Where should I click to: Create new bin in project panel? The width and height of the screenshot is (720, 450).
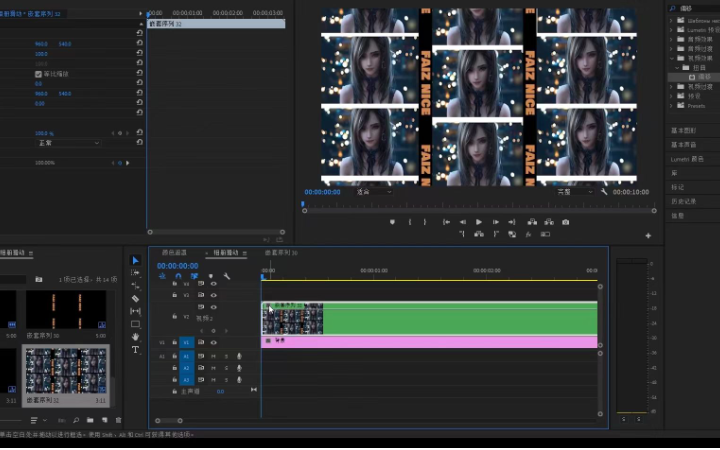click(x=90, y=420)
